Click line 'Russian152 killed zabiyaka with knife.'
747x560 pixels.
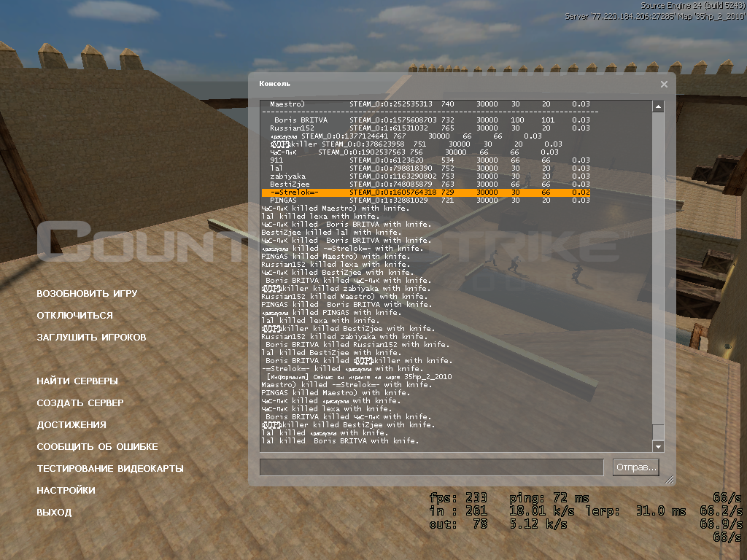[x=343, y=336]
